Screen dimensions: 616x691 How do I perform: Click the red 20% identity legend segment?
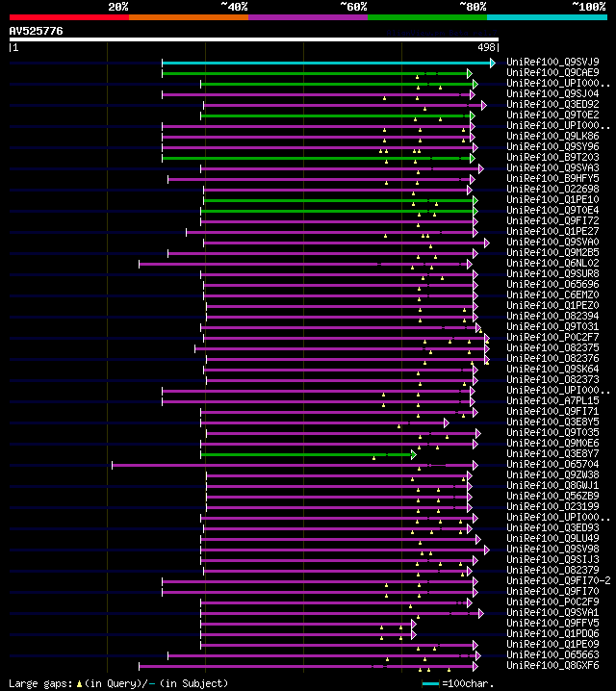click(x=69, y=17)
